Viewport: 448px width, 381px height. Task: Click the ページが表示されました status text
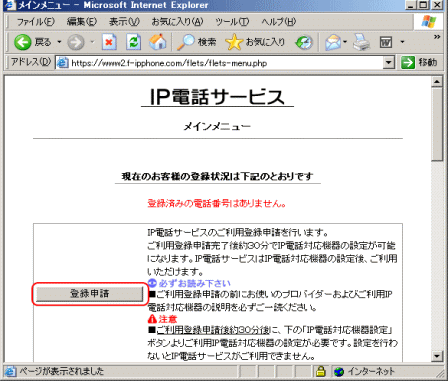point(62,371)
